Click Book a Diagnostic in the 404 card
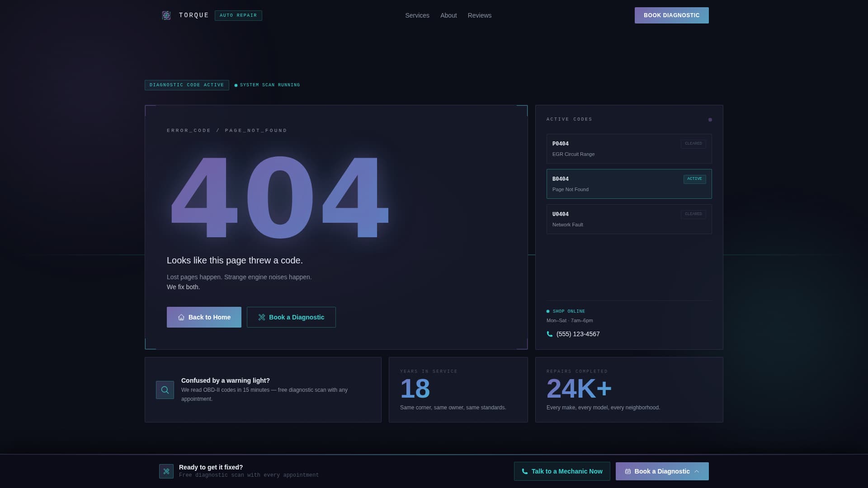 [291, 317]
